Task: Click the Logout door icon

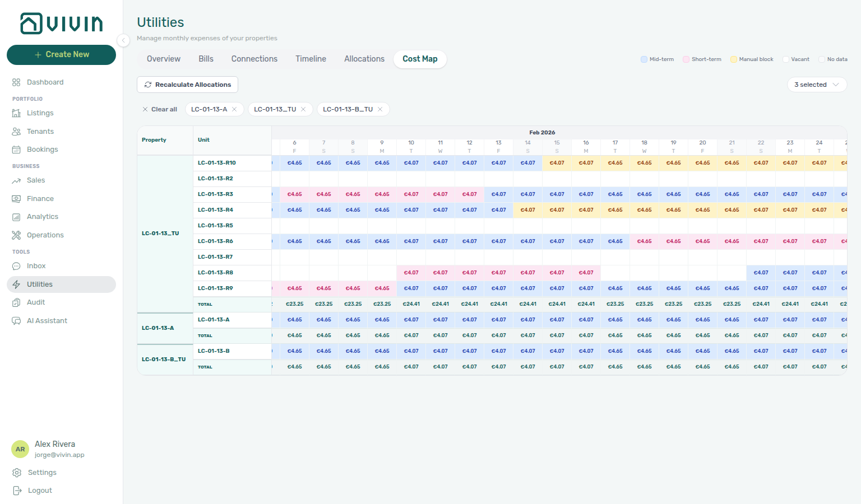Action: coord(17,491)
